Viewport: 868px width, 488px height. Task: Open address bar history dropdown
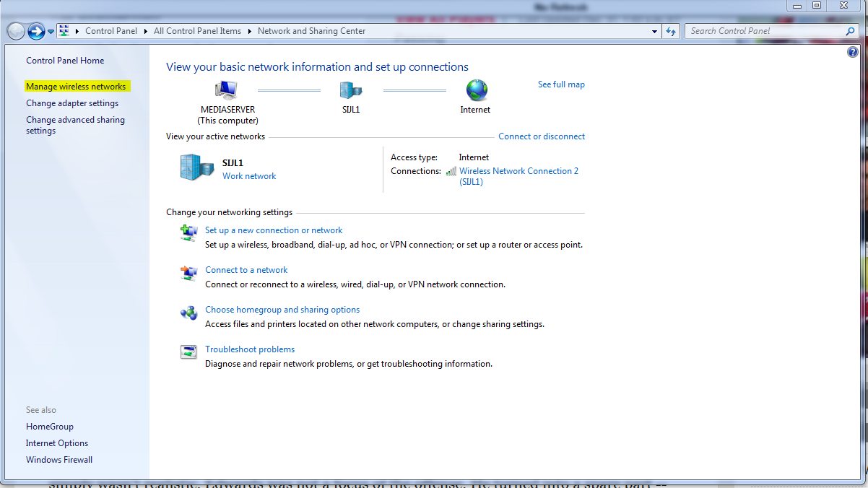pyautogui.click(x=654, y=31)
